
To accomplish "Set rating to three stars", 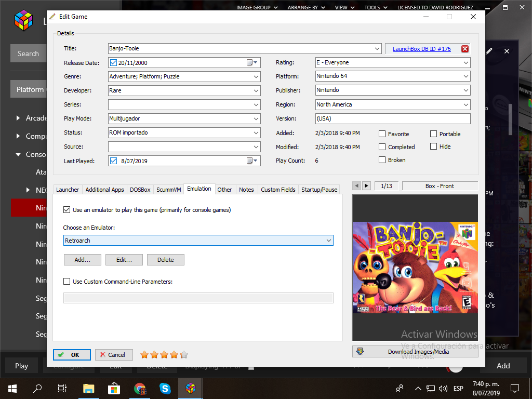I will pos(164,354).
